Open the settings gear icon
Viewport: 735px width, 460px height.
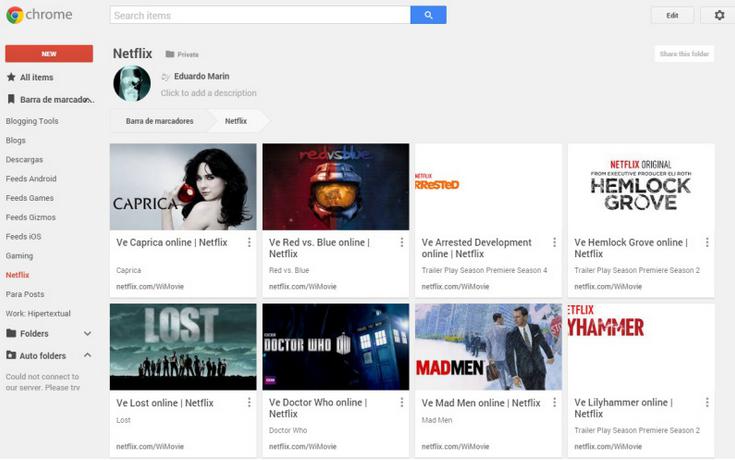(719, 15)
